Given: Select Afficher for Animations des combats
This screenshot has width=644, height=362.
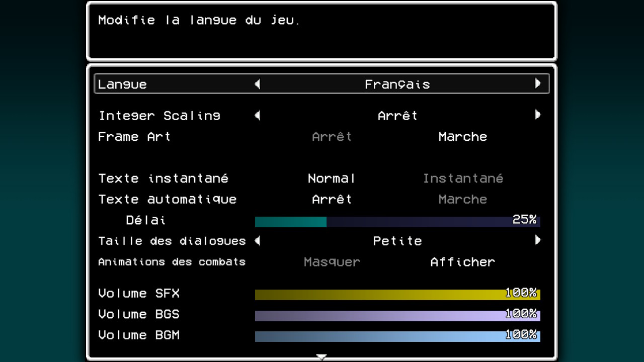Looking at the screenshot, I should tap(462, 262).
